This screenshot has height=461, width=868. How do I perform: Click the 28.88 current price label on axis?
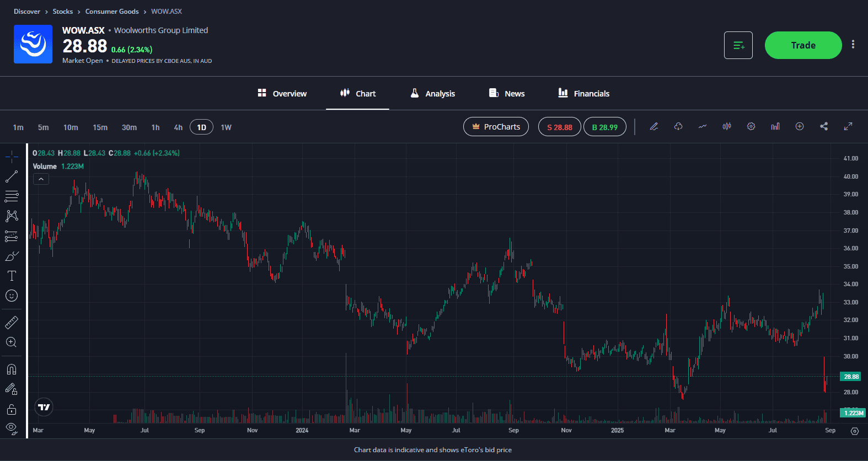(850, 377)
